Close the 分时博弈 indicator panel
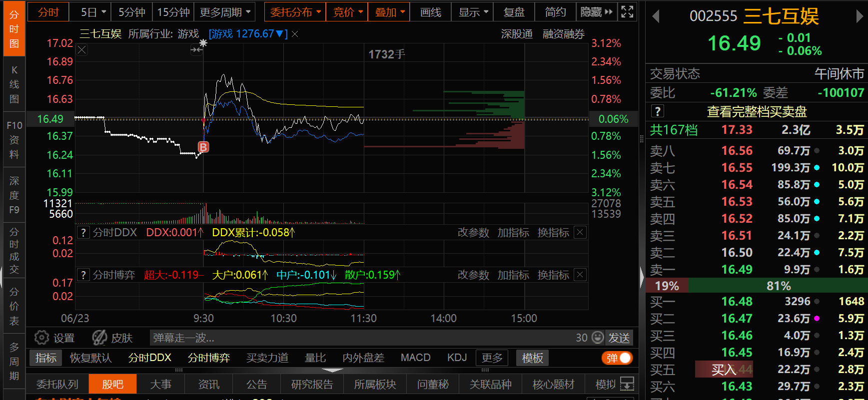 click(580, 275)
